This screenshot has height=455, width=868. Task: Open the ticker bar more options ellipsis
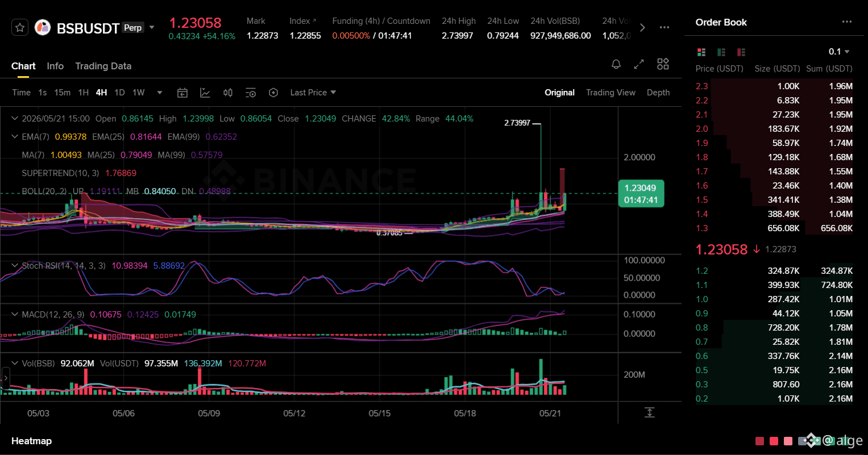(665, 27)
